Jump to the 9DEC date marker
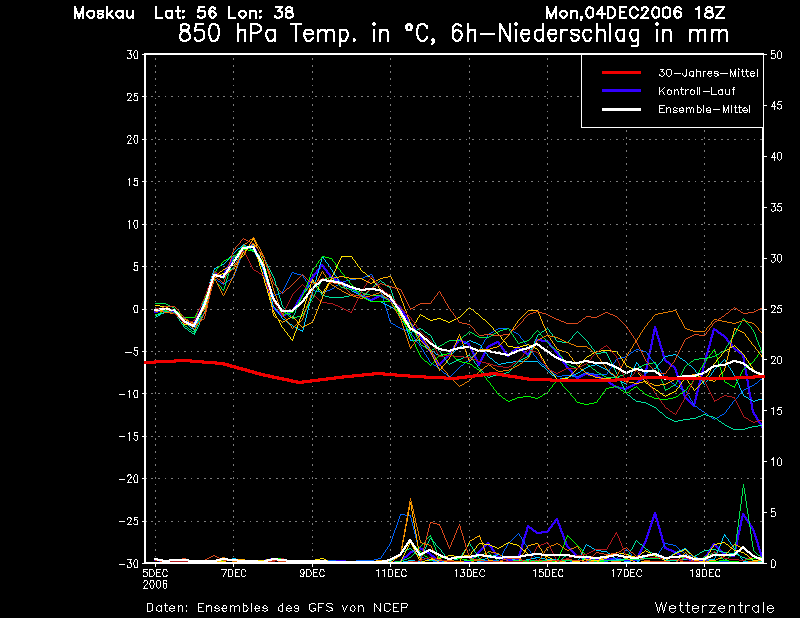Image resolution: width=800 pixels, height=618 pixels. pos(312,574)
